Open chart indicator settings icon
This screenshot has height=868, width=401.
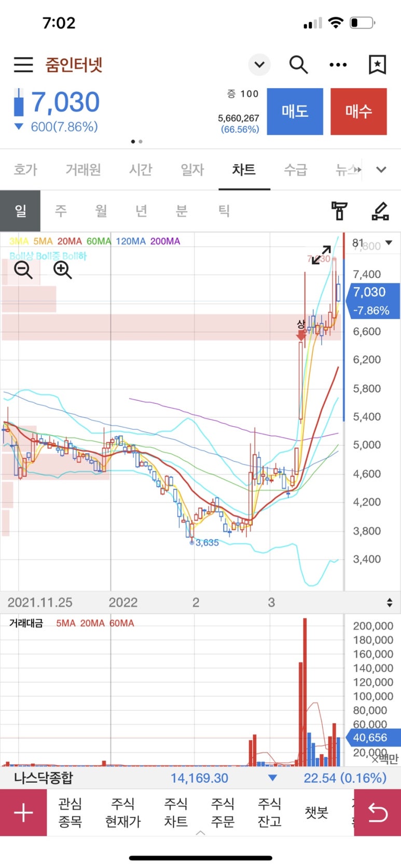pyautogui.click(x=339, y=211)
